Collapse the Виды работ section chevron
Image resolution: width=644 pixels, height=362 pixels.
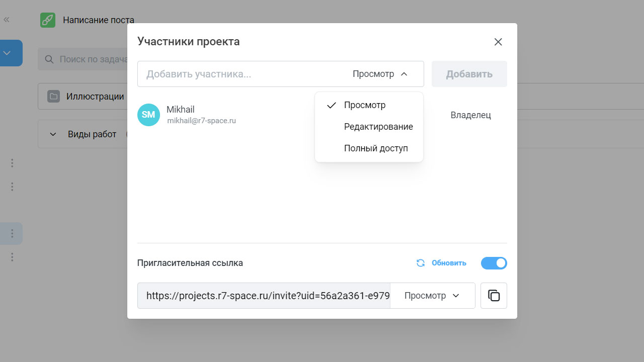point(53,134)
